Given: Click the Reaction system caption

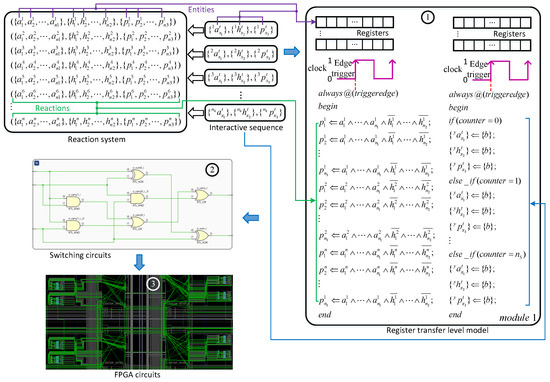Looking at the screenshot, I should pyautogui.click(x=96, y=139).
